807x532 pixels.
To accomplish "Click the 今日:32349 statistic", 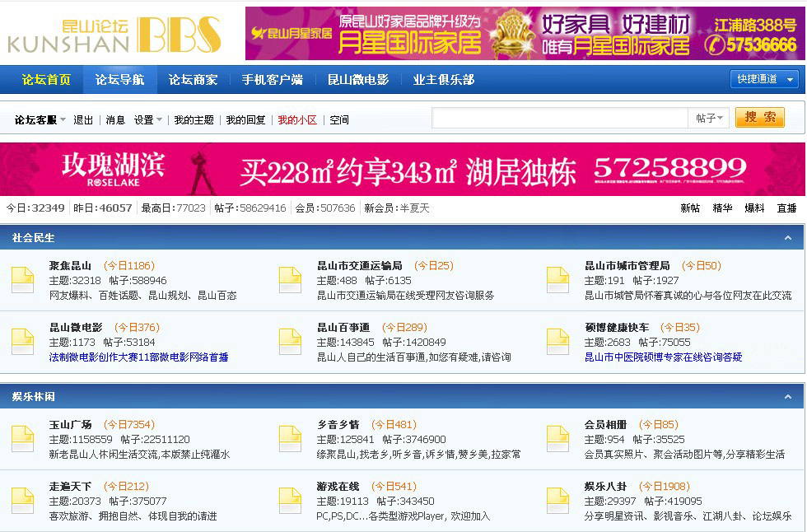I will point(35,208).
